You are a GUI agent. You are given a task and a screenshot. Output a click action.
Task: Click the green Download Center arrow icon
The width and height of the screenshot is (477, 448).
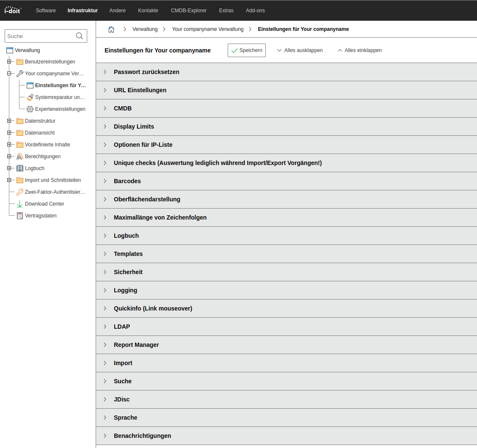coord(20,204)
